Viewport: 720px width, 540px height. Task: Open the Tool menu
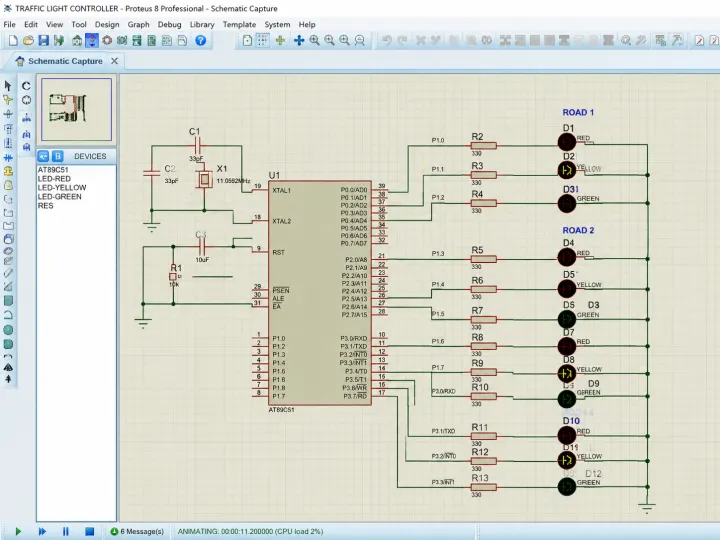[79, 24]
